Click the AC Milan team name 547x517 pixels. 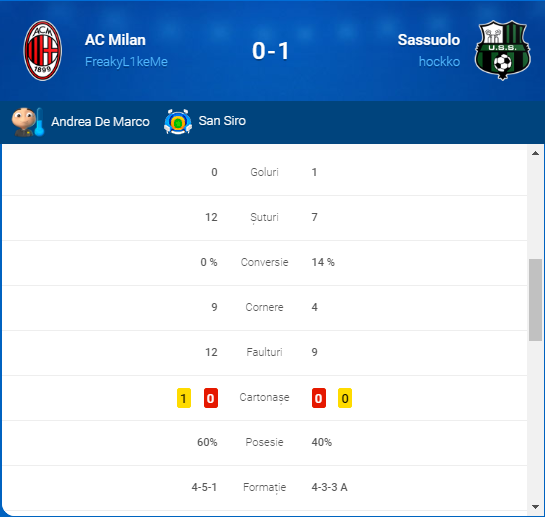tap(115, 40)
